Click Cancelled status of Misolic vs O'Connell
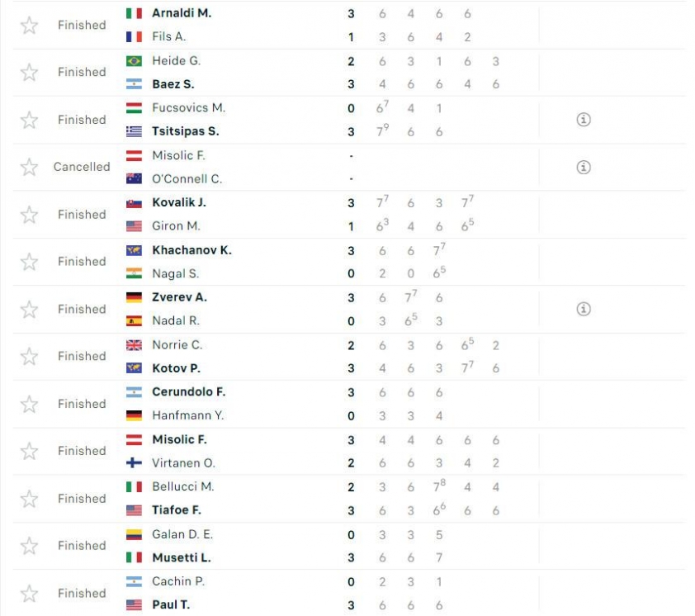695x616 pixels. tap(82, 167)
